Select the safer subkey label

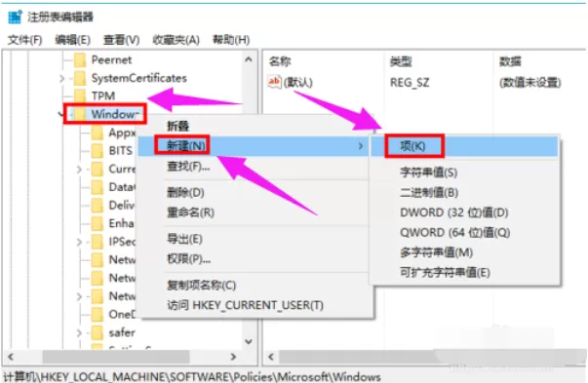pyautogui.click(x=122, y=332)
